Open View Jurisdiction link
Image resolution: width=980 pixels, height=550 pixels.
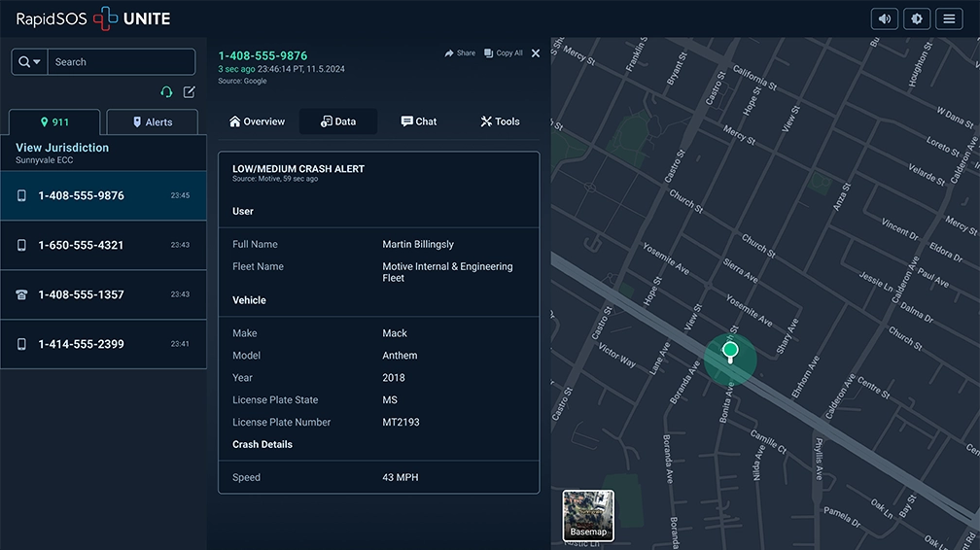62,148
